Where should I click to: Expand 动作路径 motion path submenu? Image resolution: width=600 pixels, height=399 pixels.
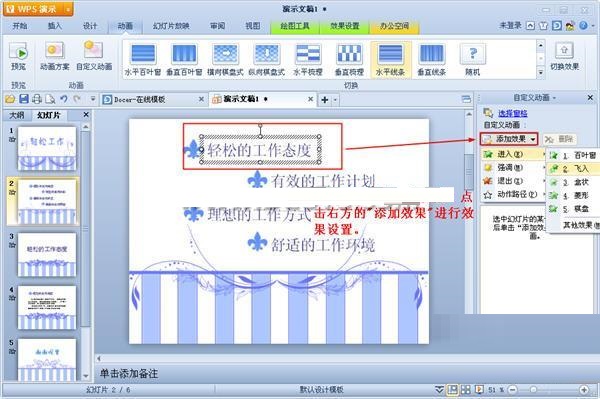(513, 194)
